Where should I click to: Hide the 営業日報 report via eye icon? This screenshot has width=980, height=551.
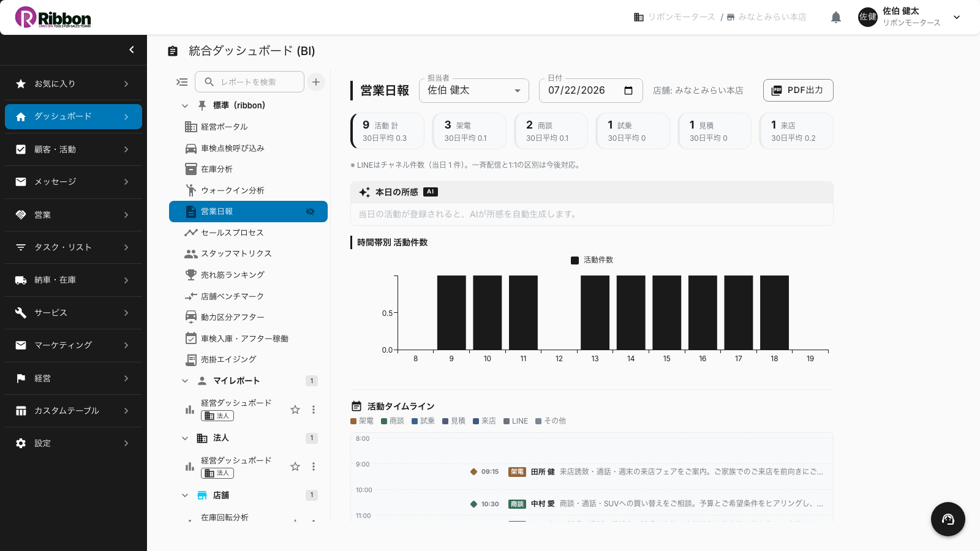click(x=310, y=212)
